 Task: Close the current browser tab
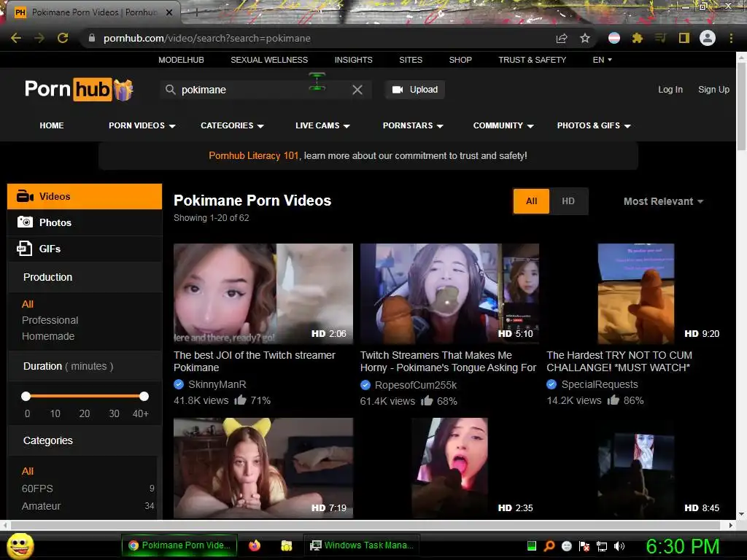coord(169,12)
